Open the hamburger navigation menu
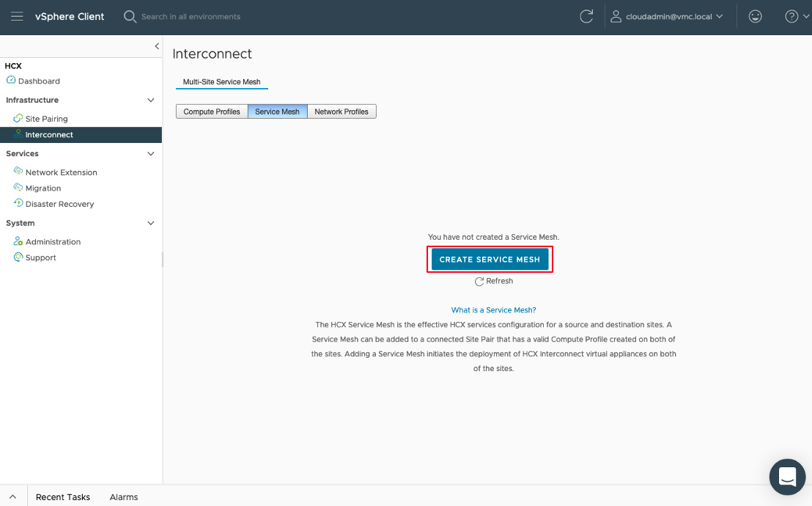Image resolution: width=812 pixels, height=506 pixels. (x=17, y=17)
